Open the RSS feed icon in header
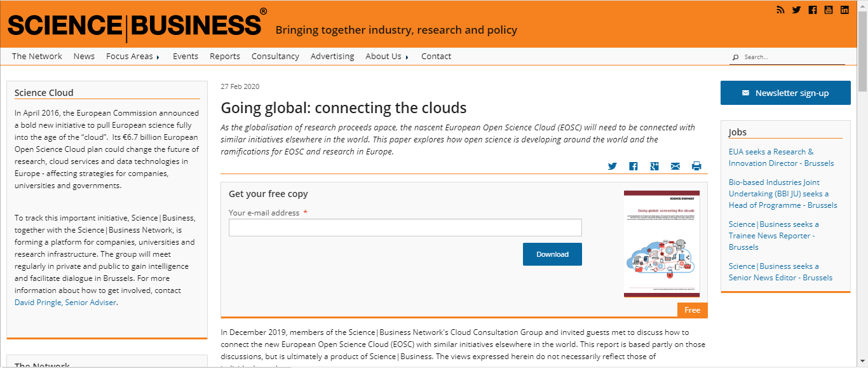 pyautogui.click(x=781, y=10)
